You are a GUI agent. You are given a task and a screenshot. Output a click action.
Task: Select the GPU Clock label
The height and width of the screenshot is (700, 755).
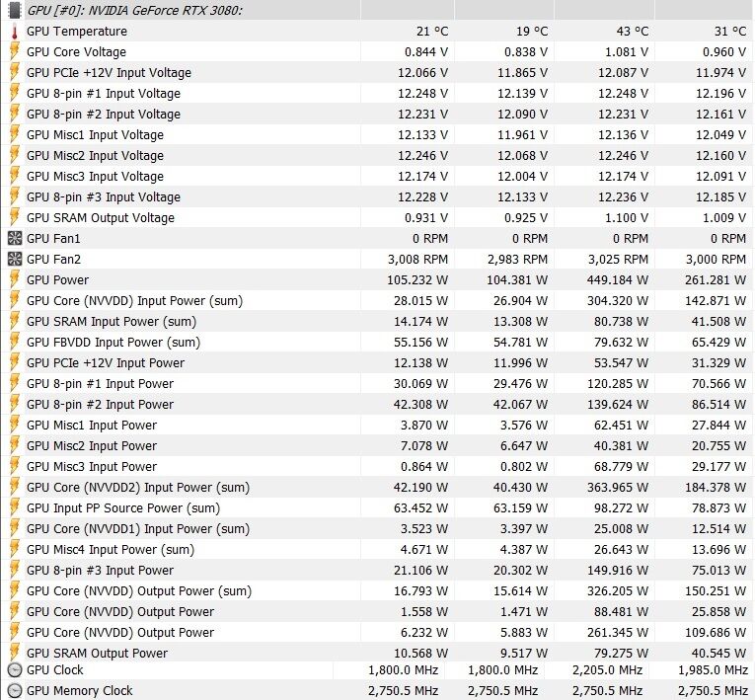pos(55,670)
